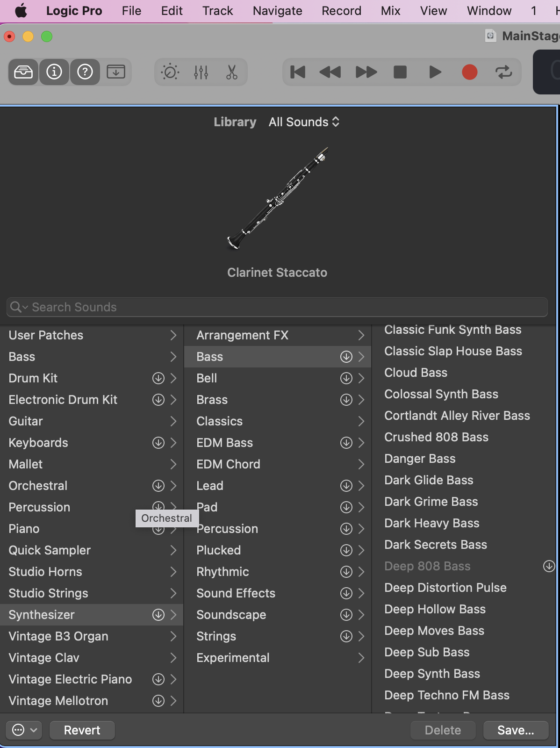
Task: Expand the User Patches category chevron
Action: click(173, 335)
